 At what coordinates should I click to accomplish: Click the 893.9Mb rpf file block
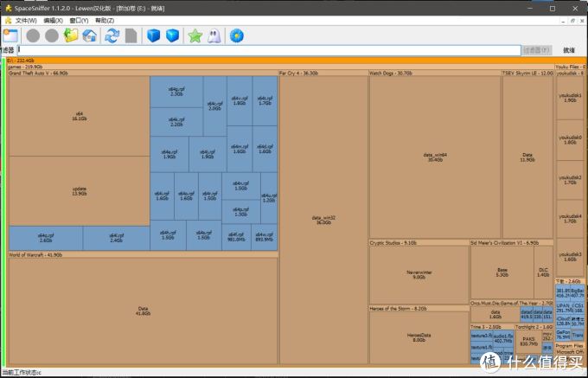pyautogui.click(x=265, y=237)
